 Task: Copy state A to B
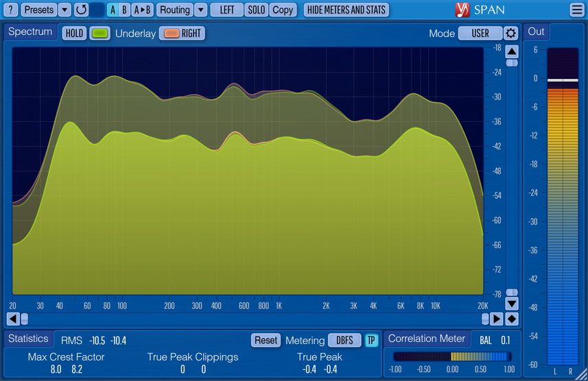(142, 10)
